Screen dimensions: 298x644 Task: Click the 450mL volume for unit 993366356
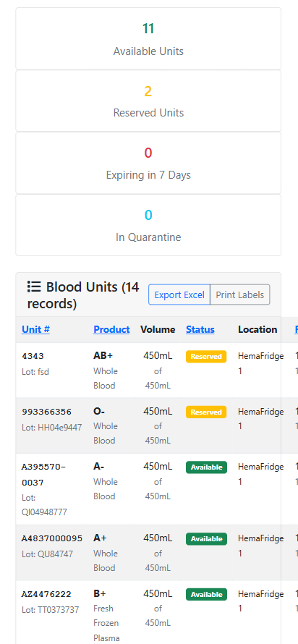(x=158, y=412)
